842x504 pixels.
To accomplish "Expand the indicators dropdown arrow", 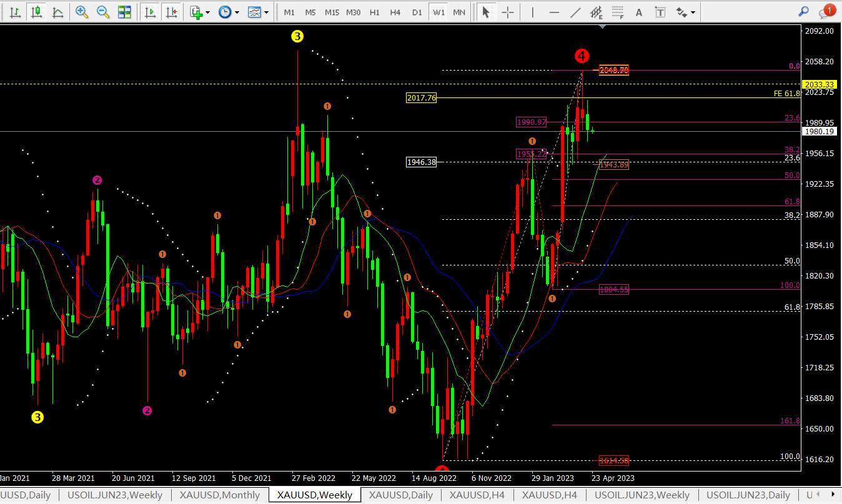I will click(207, 12).
